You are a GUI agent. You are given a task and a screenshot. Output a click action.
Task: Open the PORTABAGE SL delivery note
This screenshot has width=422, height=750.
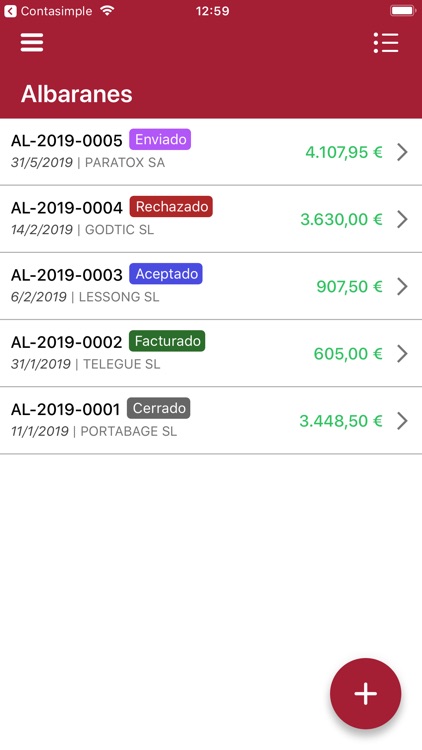click(x=211, y=420)
